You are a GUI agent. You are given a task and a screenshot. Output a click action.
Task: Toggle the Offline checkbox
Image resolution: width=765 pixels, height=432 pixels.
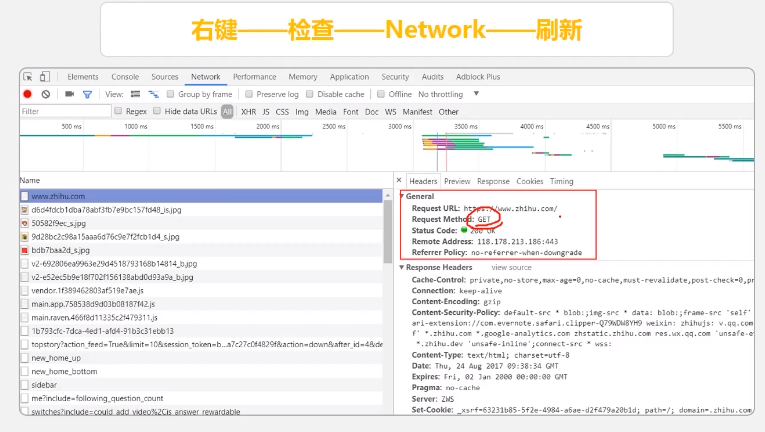381,94
